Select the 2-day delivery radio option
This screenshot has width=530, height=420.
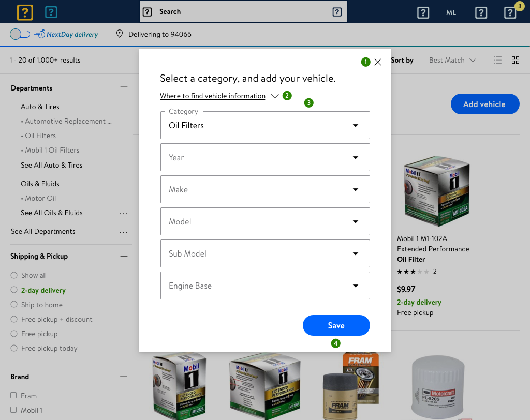click(x=14, y=290)
